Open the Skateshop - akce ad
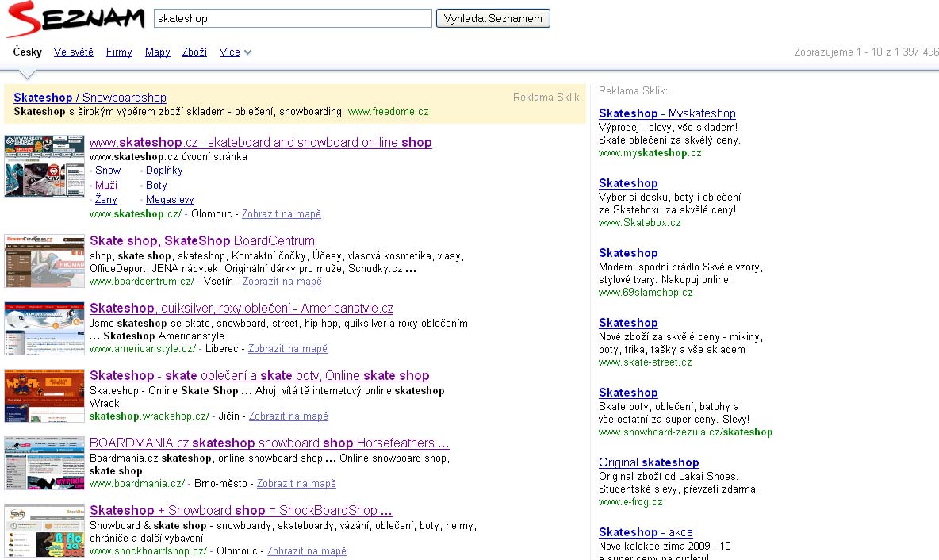This screenshot has width=939, height=560. pos(646,532)
